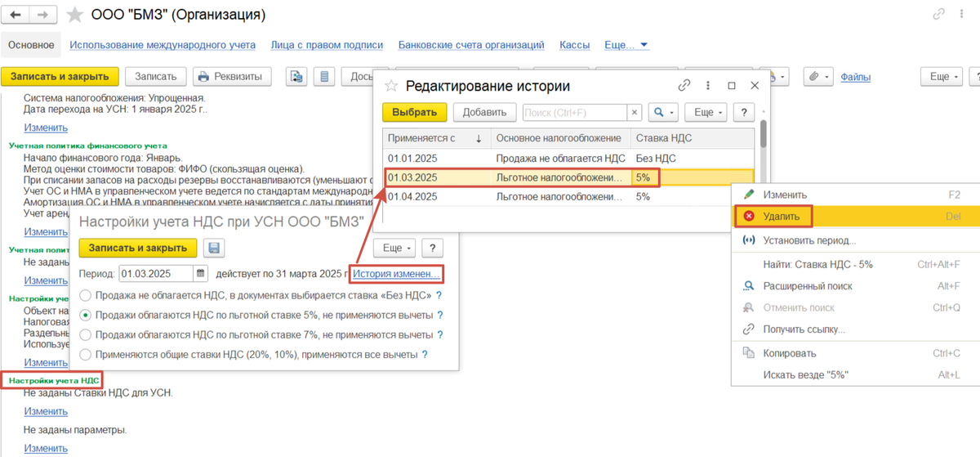
Task: Star the Редактирование истории dialog
Action: click(391, 85)
